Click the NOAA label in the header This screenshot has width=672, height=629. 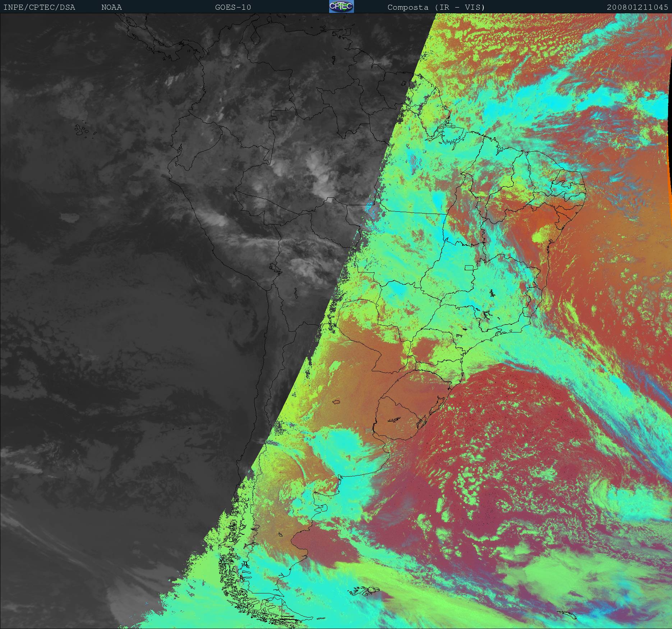point(111,7)
